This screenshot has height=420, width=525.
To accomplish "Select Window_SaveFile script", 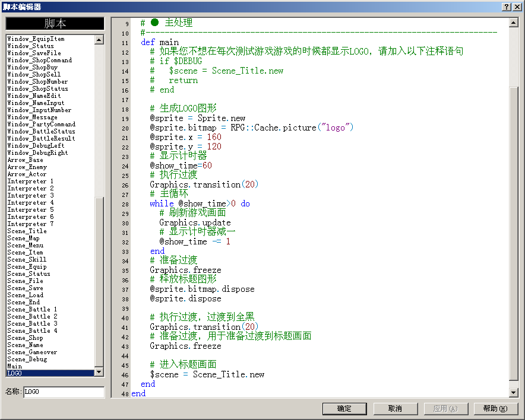I will (50, 53).
